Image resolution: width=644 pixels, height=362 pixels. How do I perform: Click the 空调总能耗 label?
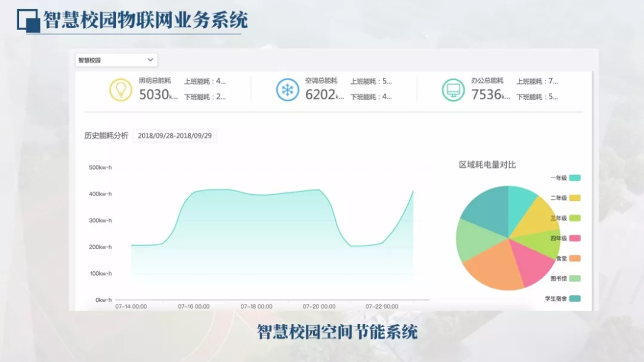click(321, 80)
